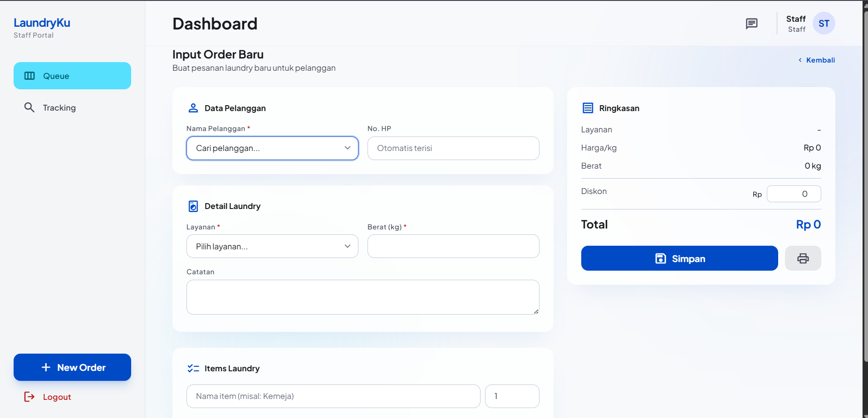868x418 pixels.
Task: Open the chat messages icon in header
Action: pyautogui.click(x=752, y=24)
